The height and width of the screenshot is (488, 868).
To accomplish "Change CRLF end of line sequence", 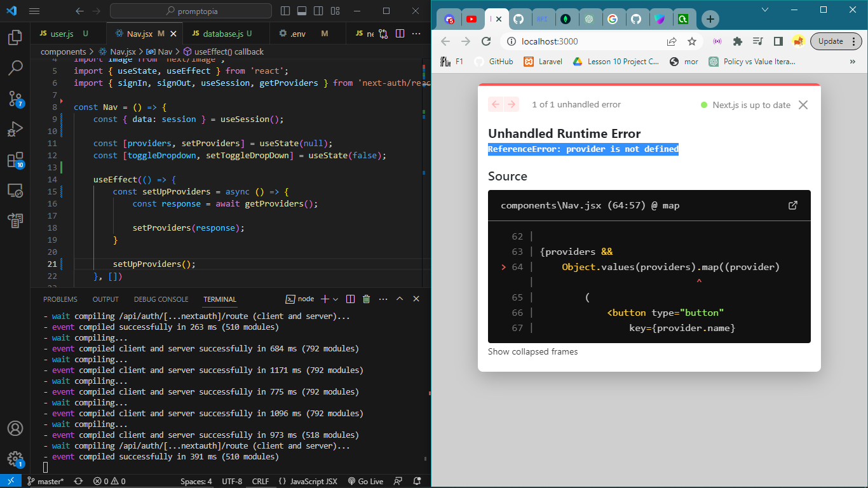I will click(261, 481).
